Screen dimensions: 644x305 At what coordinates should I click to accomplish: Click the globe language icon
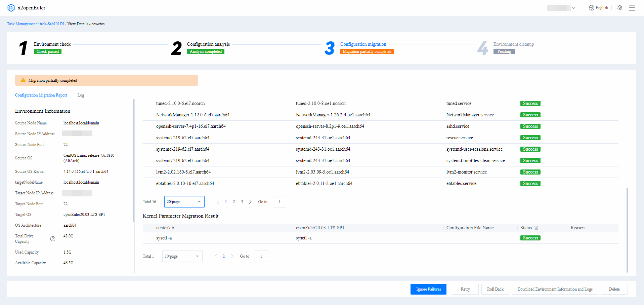pyautogui.click(x=592, y=8)
